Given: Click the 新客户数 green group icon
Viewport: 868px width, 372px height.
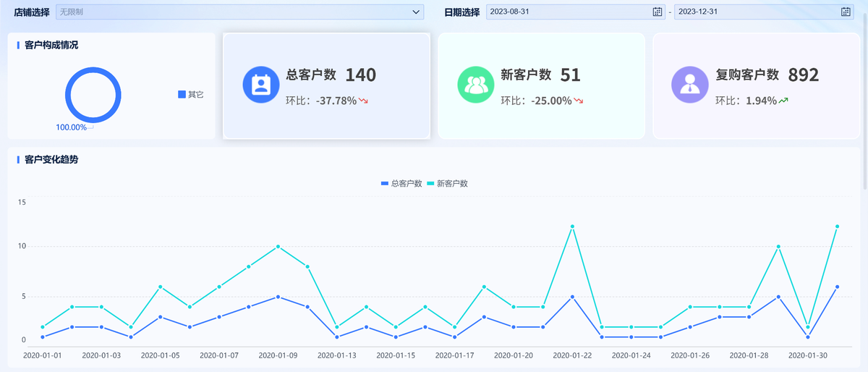Looking at the screenshot, I should tap(475, 85).
